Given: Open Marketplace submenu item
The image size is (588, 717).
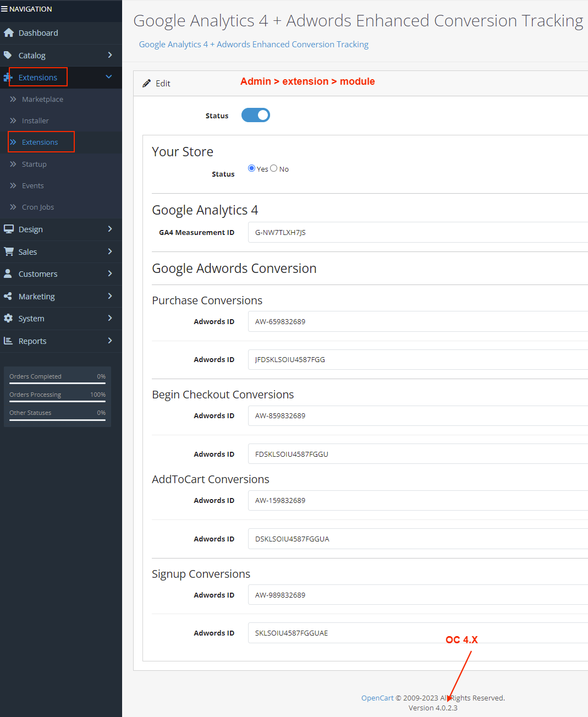Looking at the screenshot, I should click(x=42, y=99).
